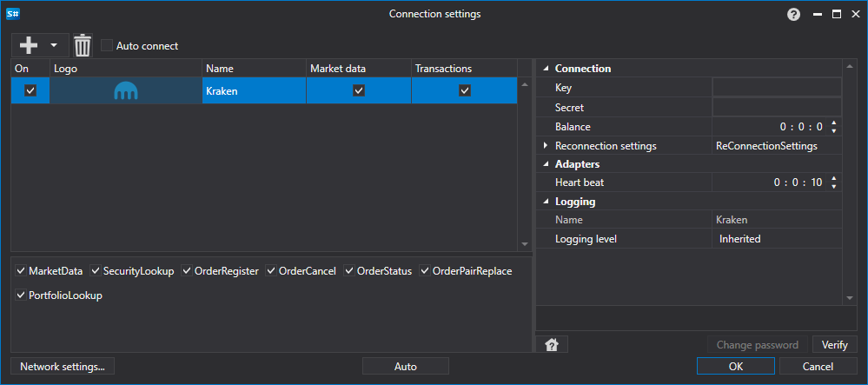Sort by Transactions column header
868x385 pixels.
[x=465, y=69]
